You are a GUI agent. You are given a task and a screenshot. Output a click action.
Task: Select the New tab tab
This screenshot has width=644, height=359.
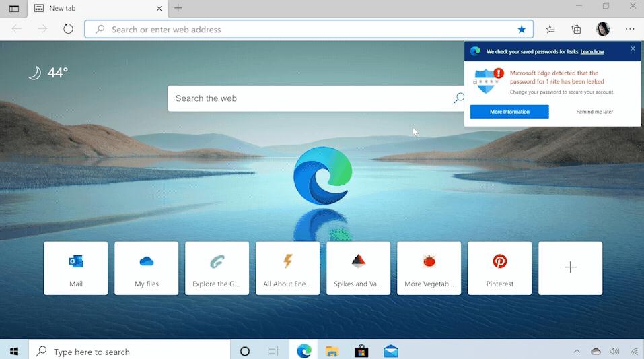[x=98, y=9]
